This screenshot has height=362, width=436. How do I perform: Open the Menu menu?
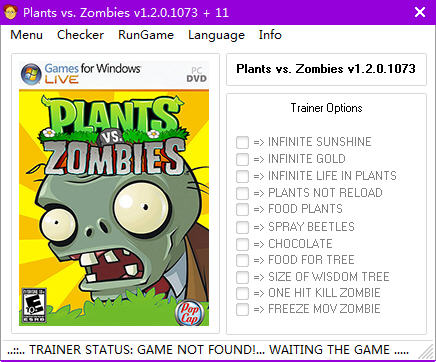click(27, 35)
